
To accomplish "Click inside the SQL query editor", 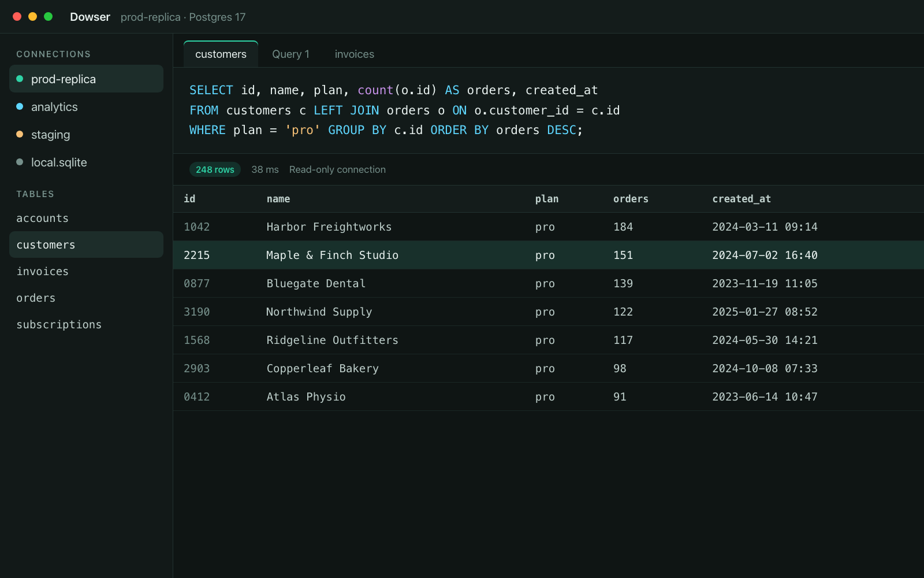I will click(x=549, y=110).
